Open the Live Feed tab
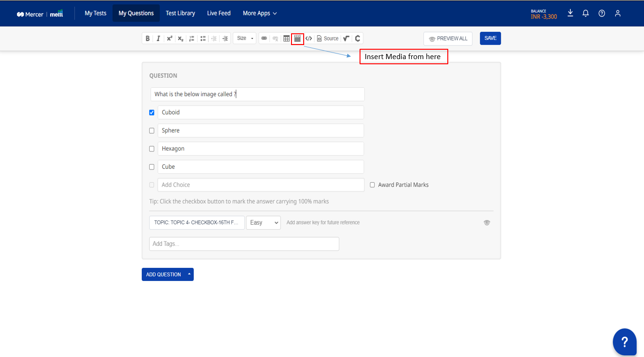 (x=219, y=13)
